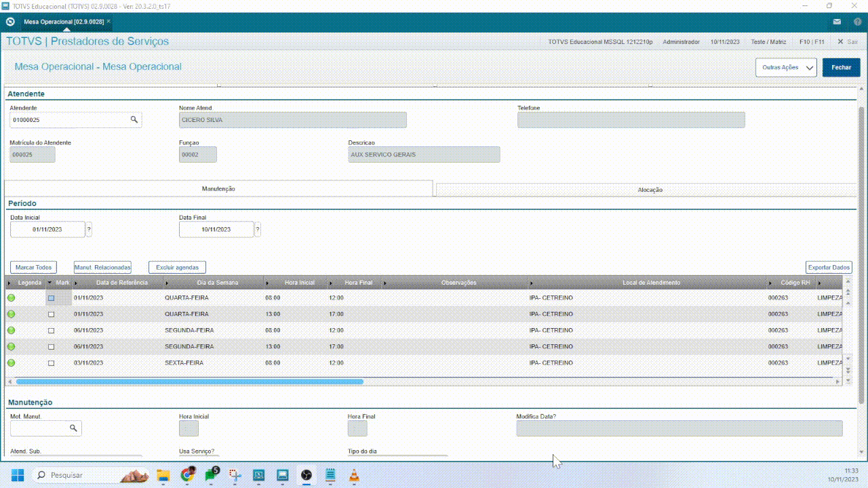Click the Data Inicial help question mark
The width and height of the screenshot is (868, 488).
pyautogui.click(x=89, y=230)
